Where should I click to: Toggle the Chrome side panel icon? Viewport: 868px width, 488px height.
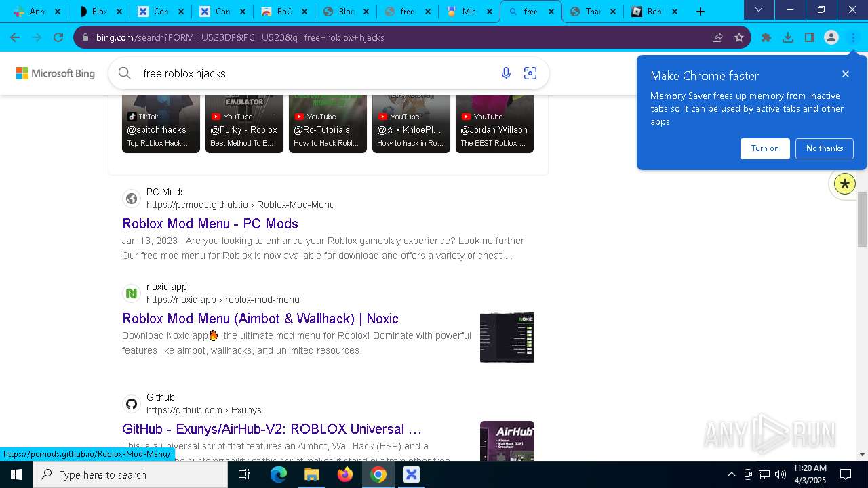pyautogui.click(x=810, y=37)
